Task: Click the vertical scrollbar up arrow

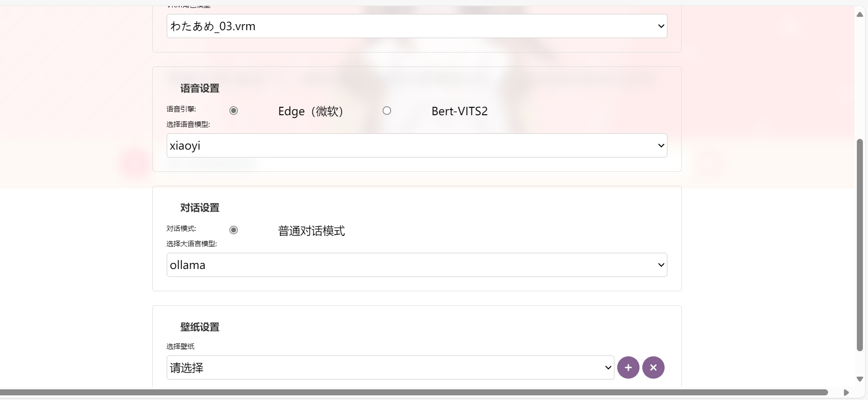Action: point(860,14)
